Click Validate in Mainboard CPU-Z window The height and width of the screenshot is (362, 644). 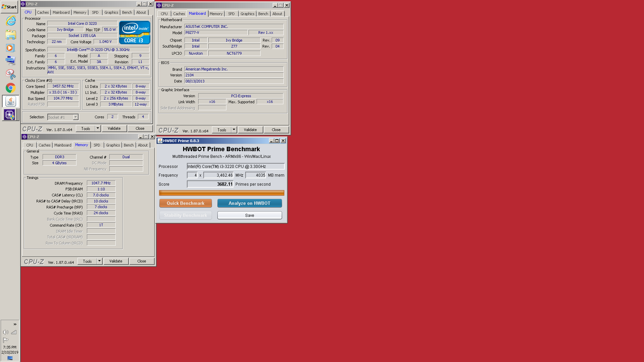coord(250,130)
